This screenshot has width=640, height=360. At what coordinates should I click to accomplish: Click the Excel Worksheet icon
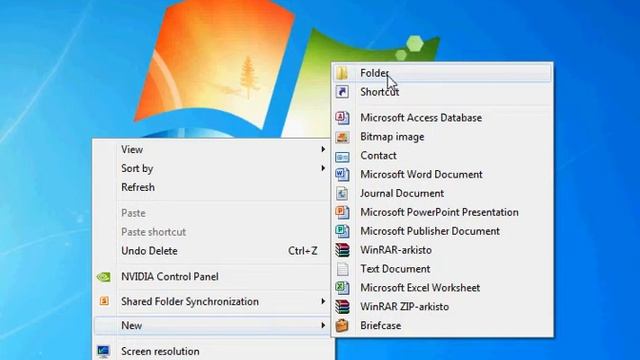(x=342, y=288)
